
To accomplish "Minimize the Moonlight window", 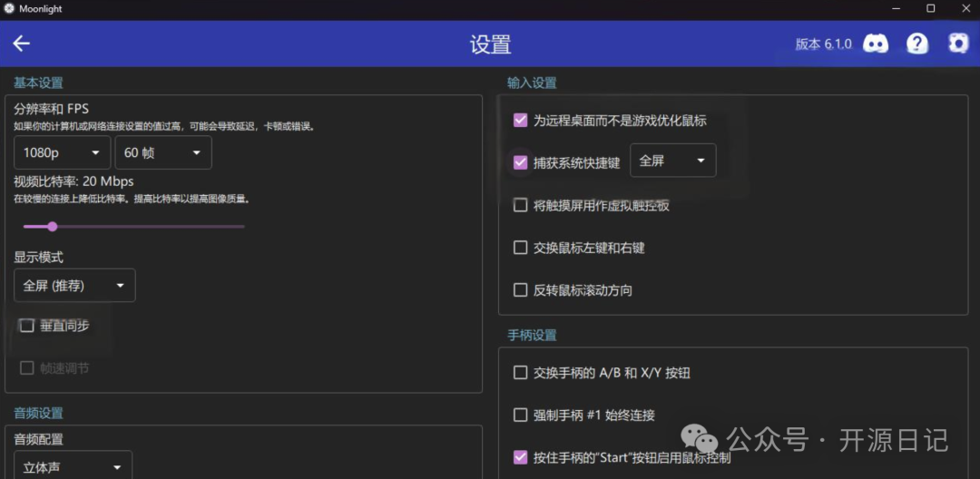I will click(x=897, y=8).
